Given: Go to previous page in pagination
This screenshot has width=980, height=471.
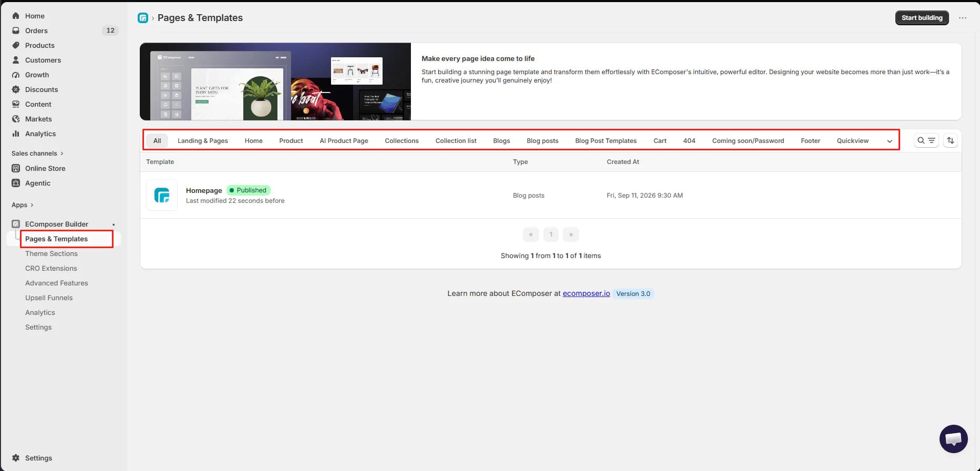Looking at the screenshot, I should coord(531,234).
